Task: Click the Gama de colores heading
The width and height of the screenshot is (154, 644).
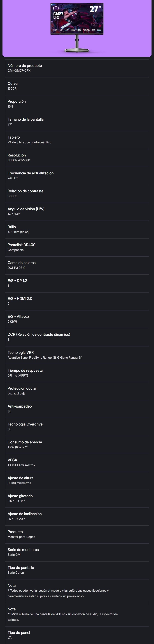Action: point(21,263)
